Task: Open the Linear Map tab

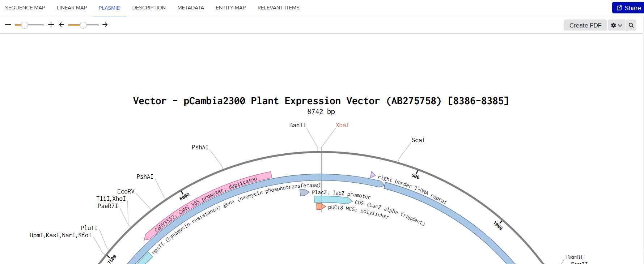Action: [72, 8]
